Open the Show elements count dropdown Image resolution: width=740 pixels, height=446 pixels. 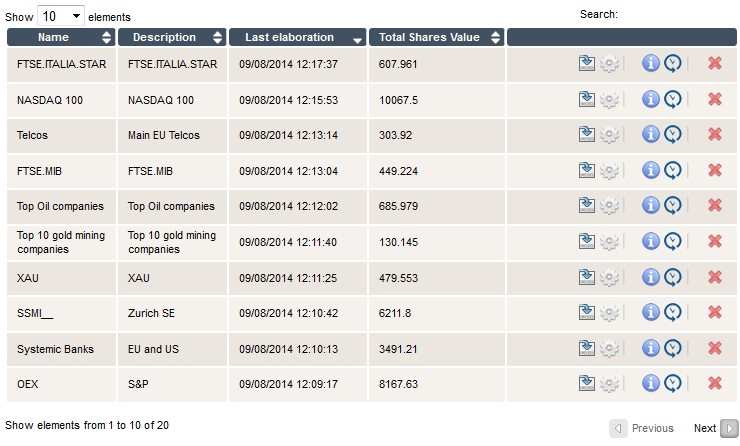[61, 16]
